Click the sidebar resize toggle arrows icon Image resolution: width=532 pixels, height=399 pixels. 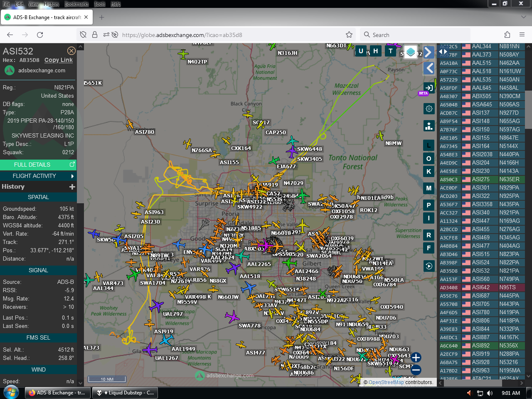pos(443,52)
